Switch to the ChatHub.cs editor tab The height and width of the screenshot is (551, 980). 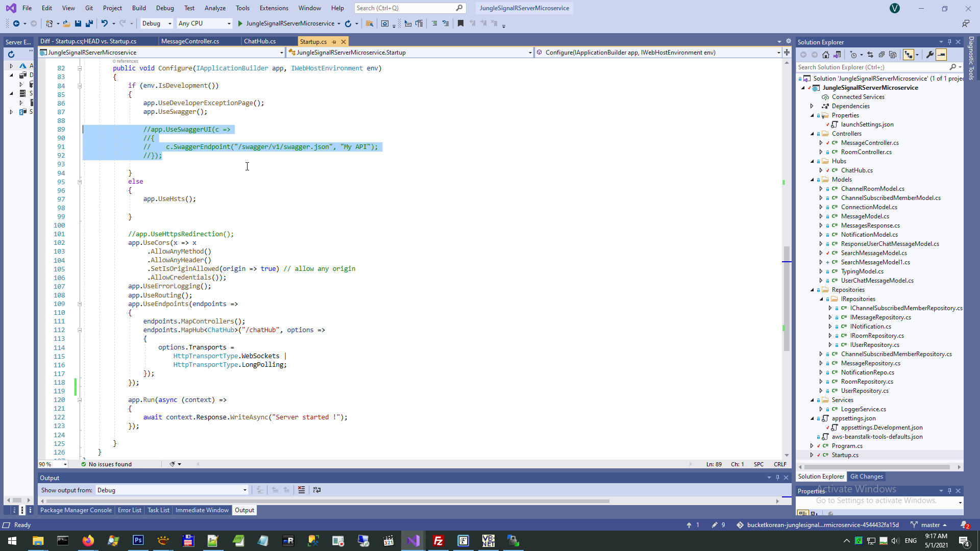(261, 41)
